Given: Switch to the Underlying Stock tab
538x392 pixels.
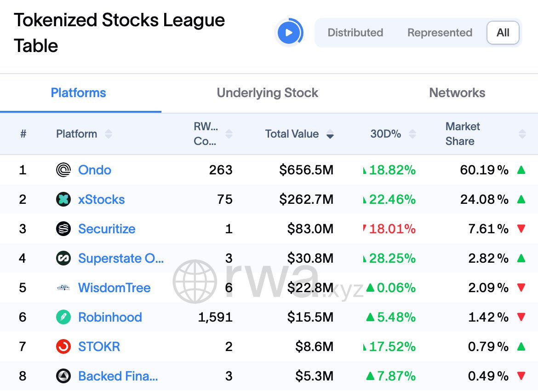Looking at the screenshot, I should [x=267, y=93].
